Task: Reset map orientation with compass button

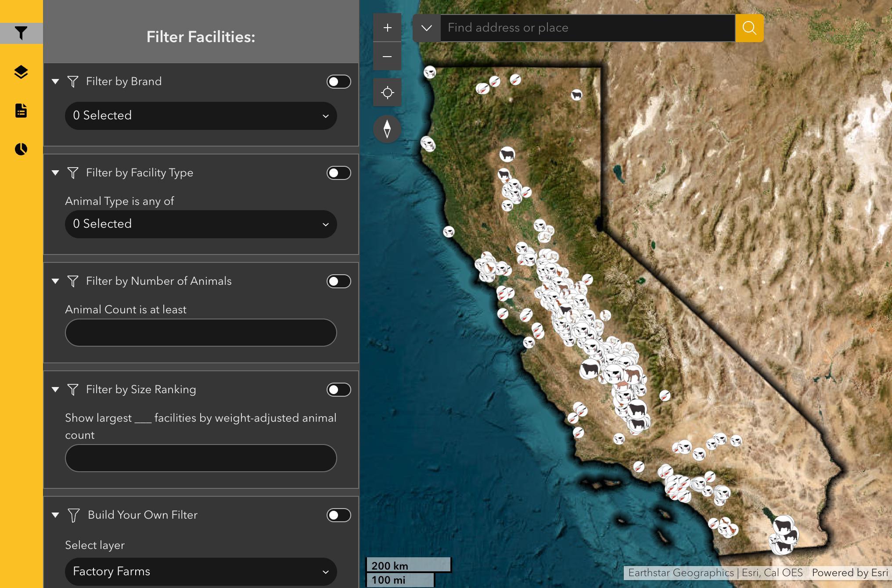Action: (387, 129)
